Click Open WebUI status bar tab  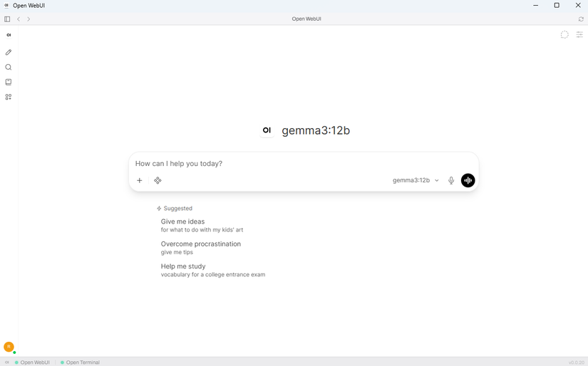point(32,362)
